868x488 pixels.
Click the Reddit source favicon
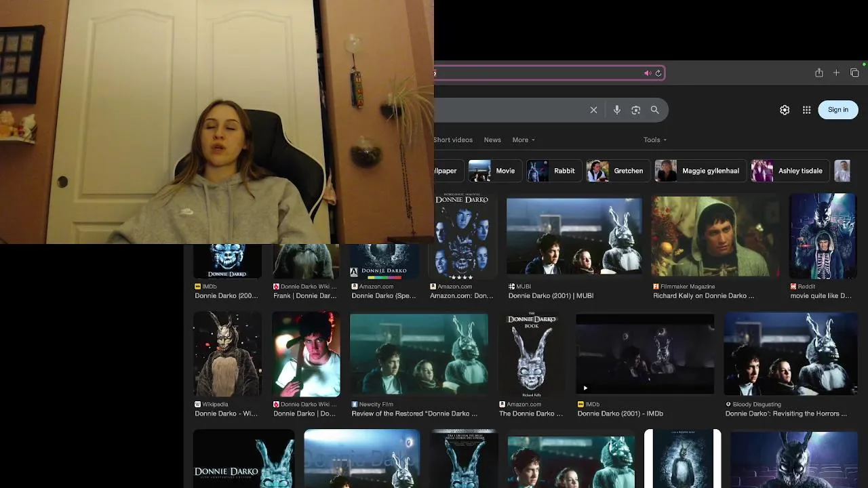pyautogui.click(x=793, y=287)
